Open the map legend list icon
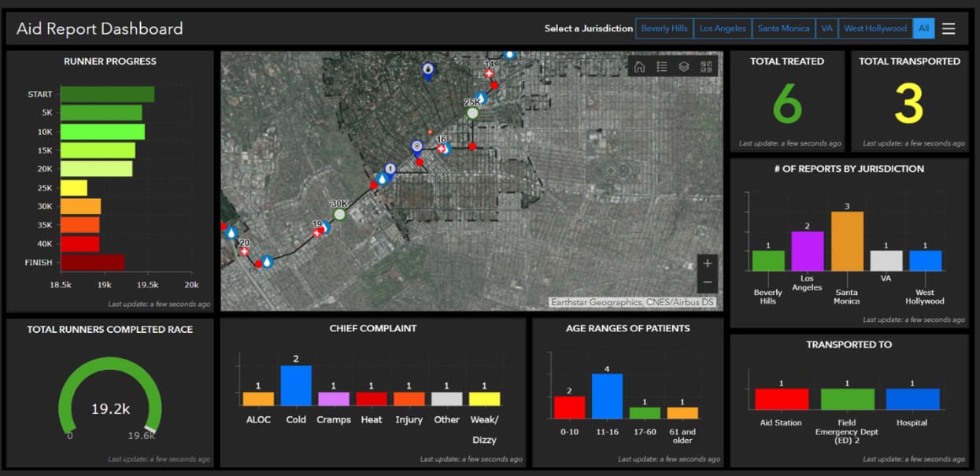This screenshot has height=476, width=980. point(662,67)
